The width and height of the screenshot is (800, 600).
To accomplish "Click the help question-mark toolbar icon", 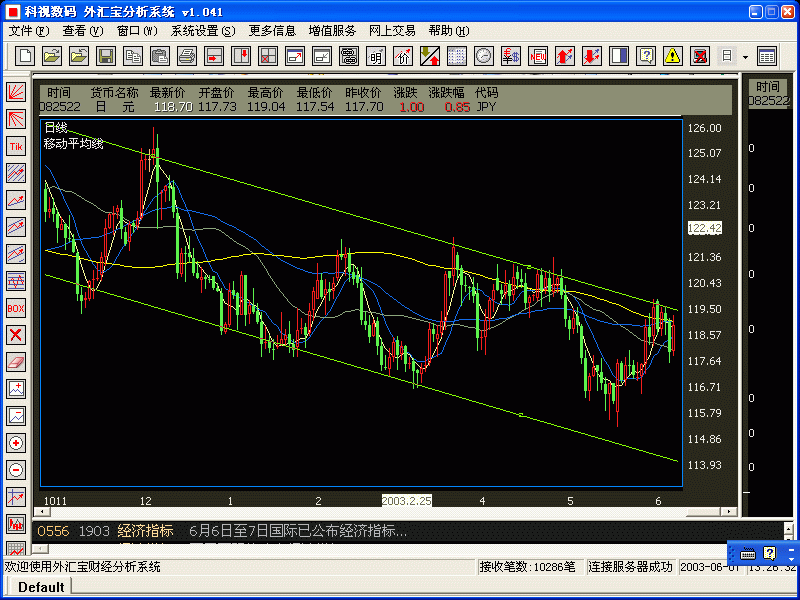I will tap(646, 57).
